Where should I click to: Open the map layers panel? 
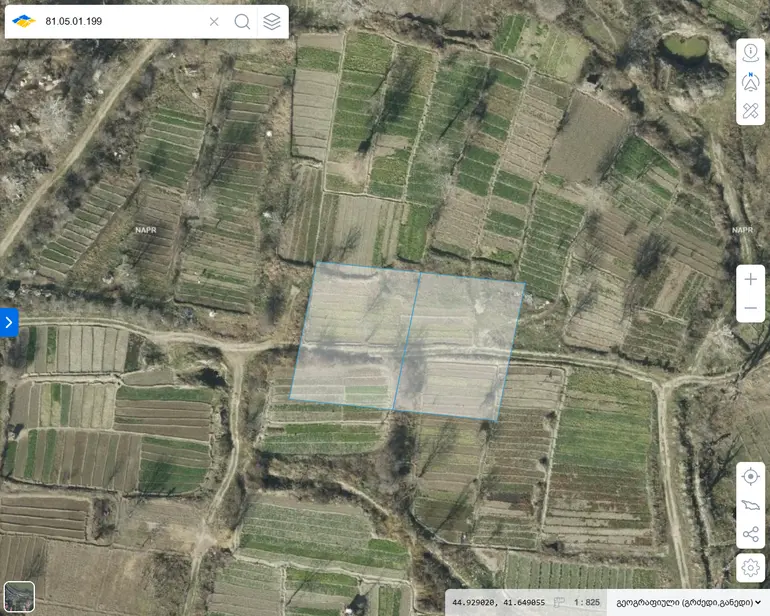point(272,22)
